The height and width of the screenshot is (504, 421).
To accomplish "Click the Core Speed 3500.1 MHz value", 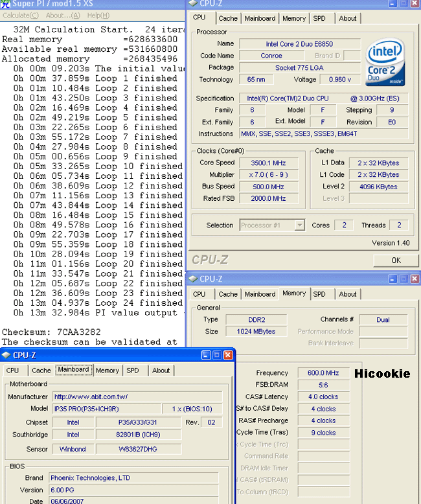I will 268,163.
